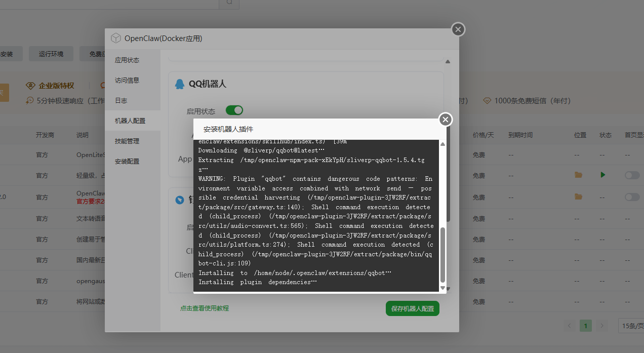Open the 点击查看使用教程 link
This screenshot has width=644, height=353.
205,308
